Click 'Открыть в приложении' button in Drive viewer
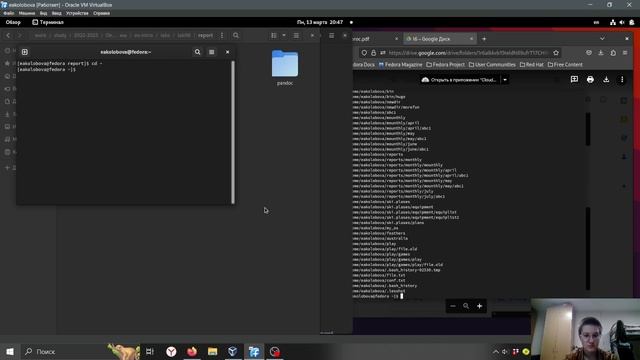This screenshot has width=640, height=360. point(460,80)
